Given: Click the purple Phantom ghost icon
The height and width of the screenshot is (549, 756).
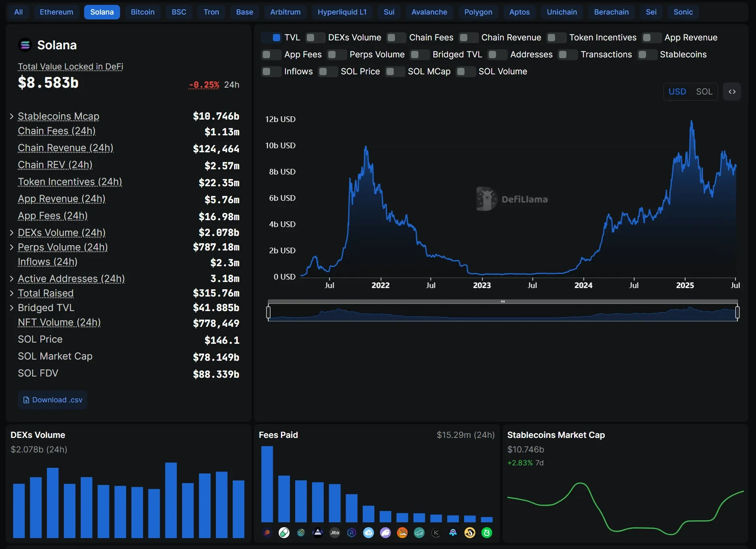Looking at the screenshot, I should pyautogui.click(x=386, y=533).
